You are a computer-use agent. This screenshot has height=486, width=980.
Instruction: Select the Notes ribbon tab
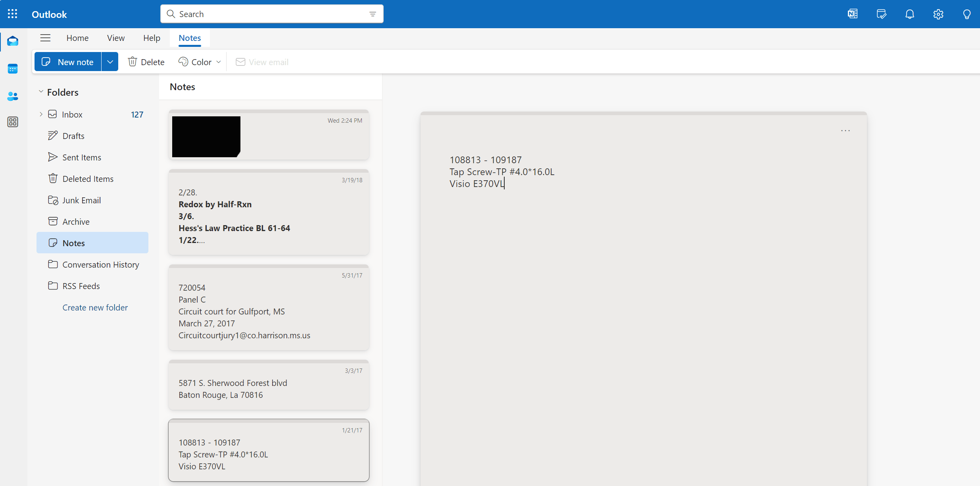point(190,38)
